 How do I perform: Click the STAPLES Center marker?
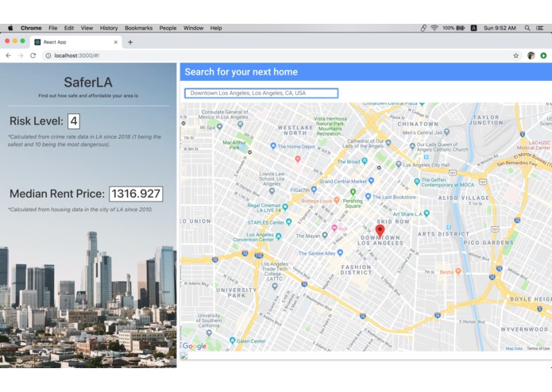[x=288, y=221]
